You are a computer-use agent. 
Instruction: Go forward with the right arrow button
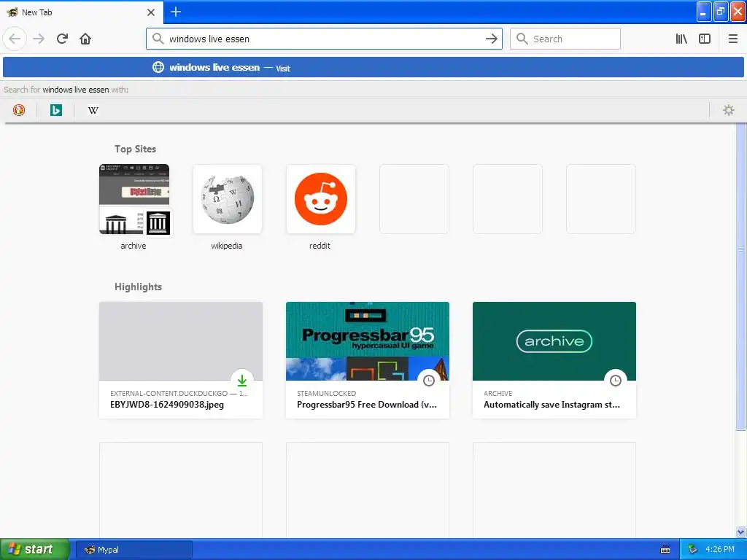click(x=39, y=39)
